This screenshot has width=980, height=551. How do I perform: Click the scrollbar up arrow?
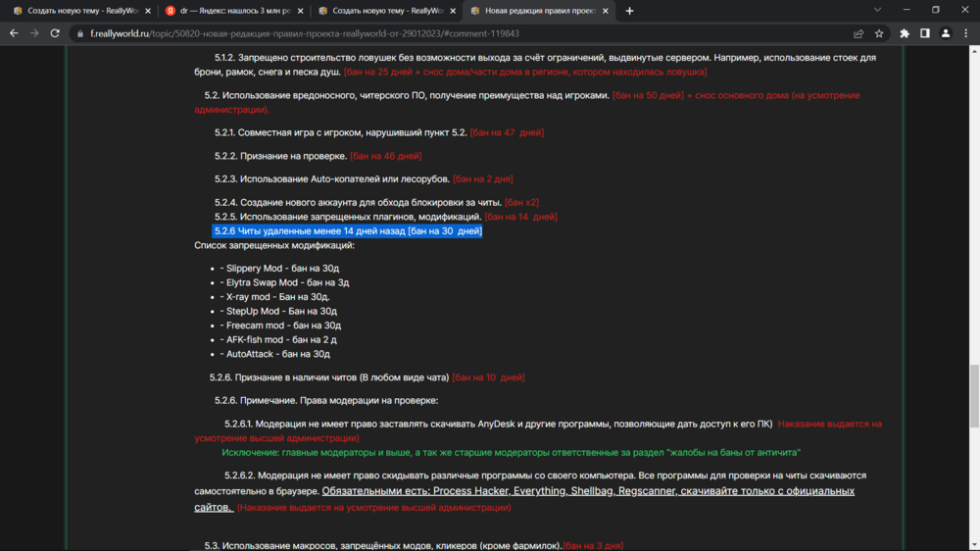pos(974,51)
